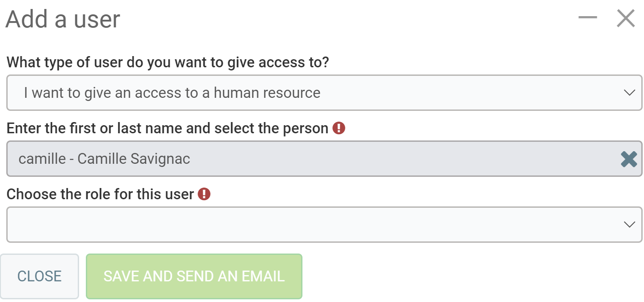Click the "camille - Camille Savignac" text
644x302 pixels.
[104, 159]
